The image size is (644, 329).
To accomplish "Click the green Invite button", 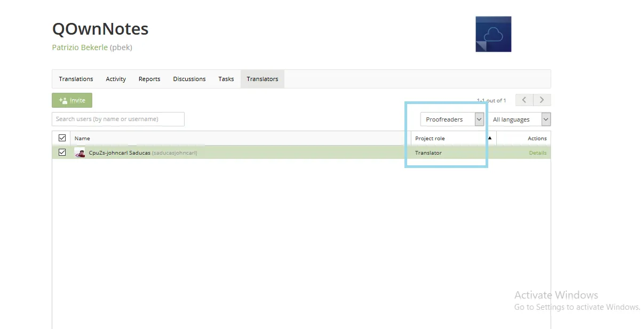I will click(x=72, y=100).
